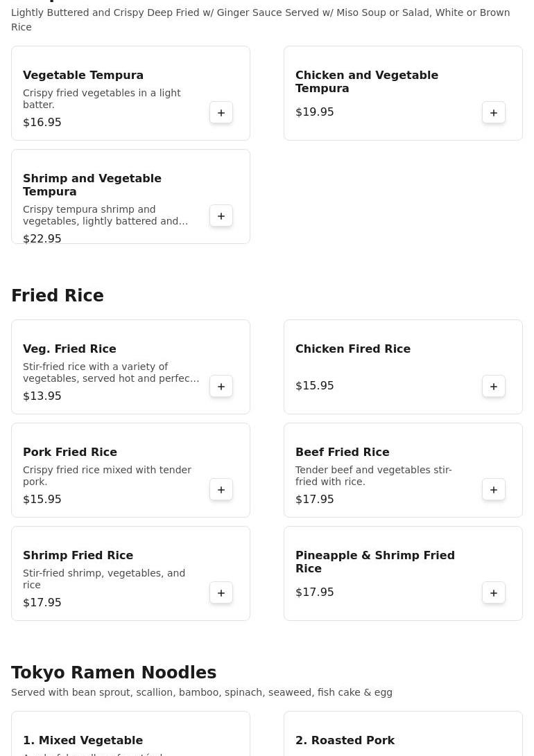Open Beef Fried Rice description text

tap(373, 475)
